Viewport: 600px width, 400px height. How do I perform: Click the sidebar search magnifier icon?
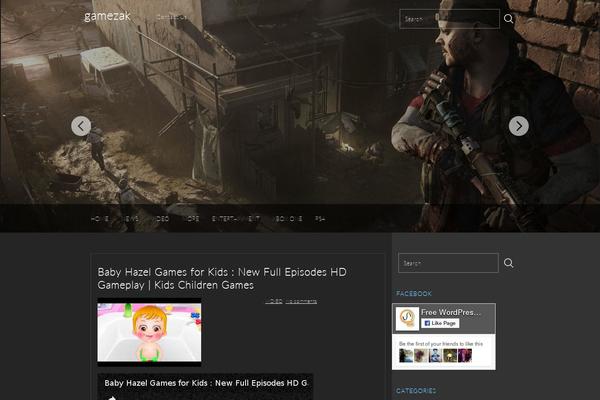[x=508, y=263]
